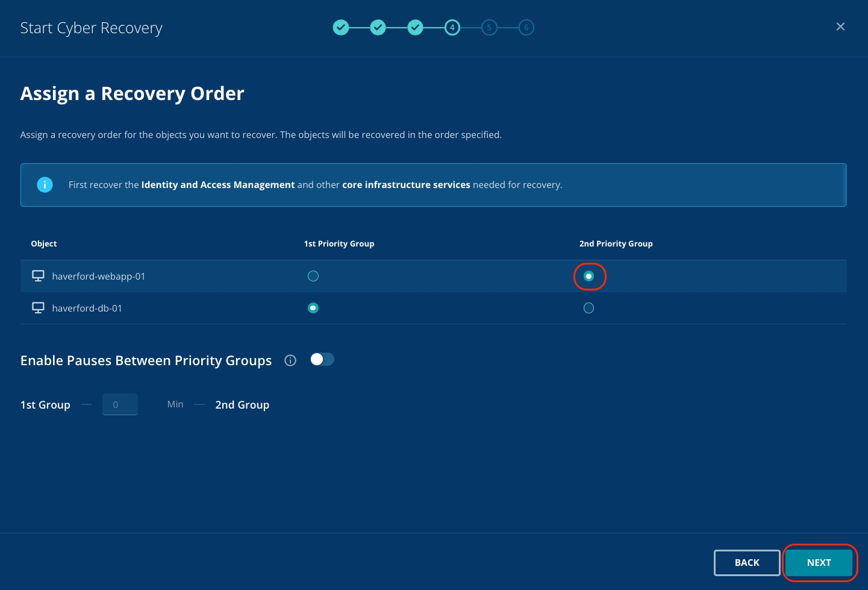The width and height of the screenshot is (868, 590).
Task: Select 2nd Priority Group for haverford-webapp-01
Action: (x=589, y=276)
